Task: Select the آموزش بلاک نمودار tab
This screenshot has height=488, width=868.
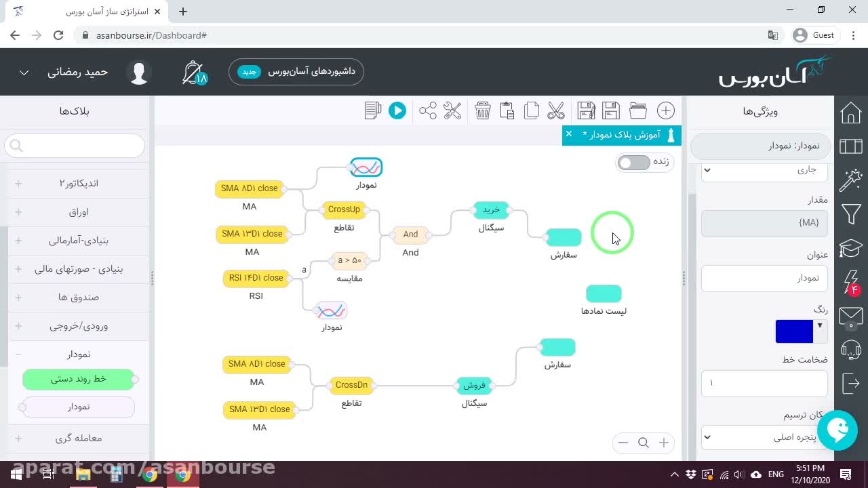Action: point(622,135)
